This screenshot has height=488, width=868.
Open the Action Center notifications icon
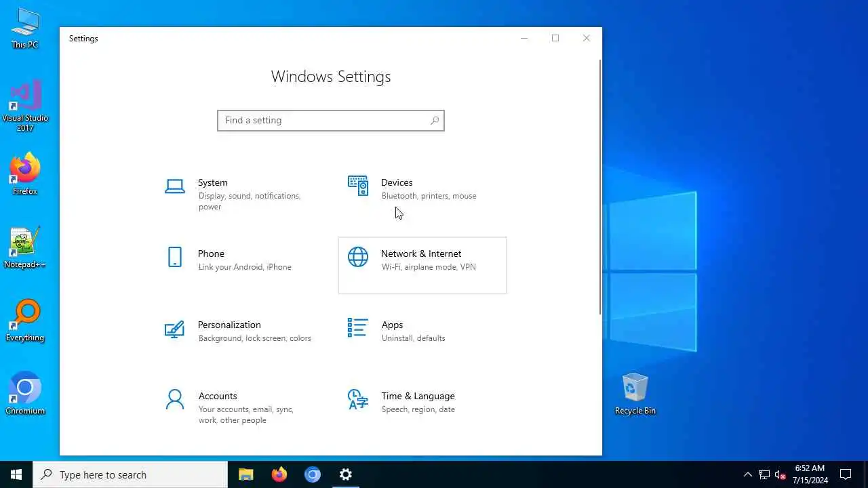(x=846, y=474)
